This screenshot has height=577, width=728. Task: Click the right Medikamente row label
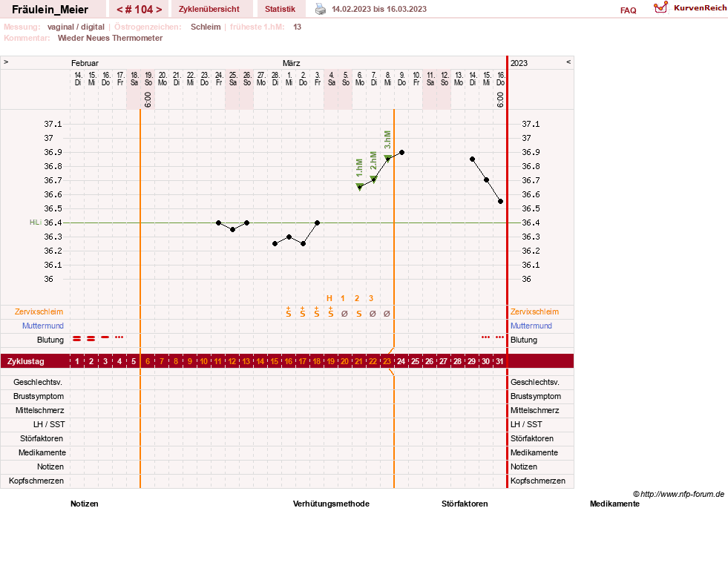point(534,452)
